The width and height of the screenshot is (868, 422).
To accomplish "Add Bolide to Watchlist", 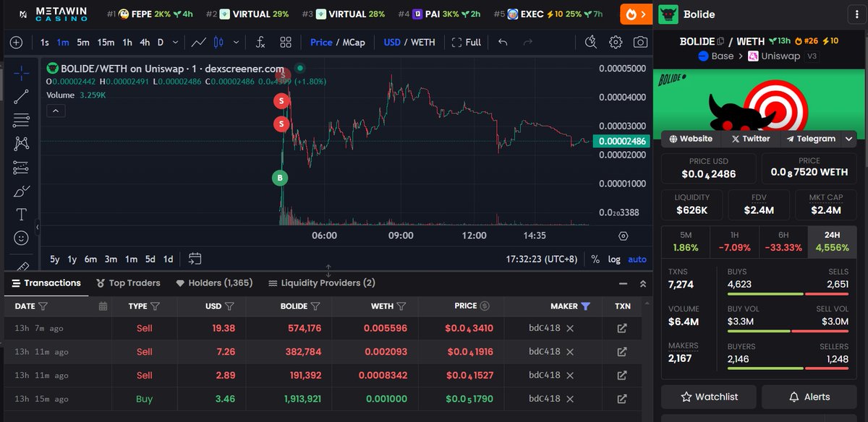I will 709,397.
